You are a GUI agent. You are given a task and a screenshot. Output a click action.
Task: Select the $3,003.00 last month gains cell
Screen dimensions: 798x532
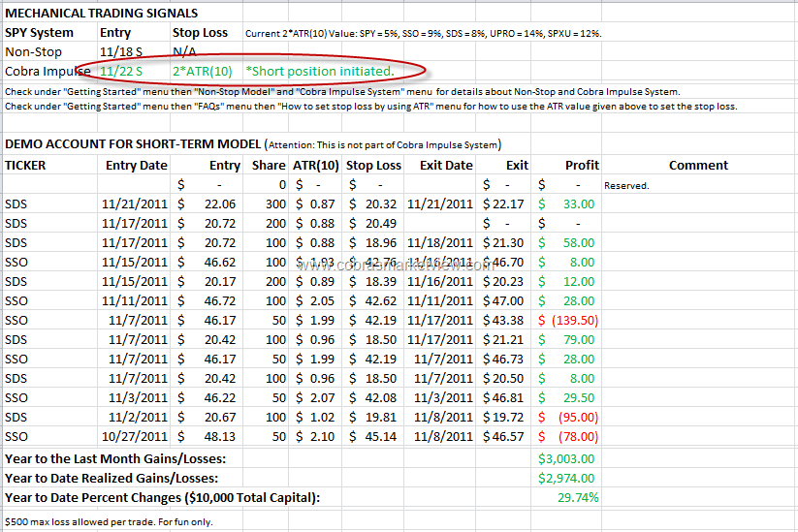click(566, 458)
